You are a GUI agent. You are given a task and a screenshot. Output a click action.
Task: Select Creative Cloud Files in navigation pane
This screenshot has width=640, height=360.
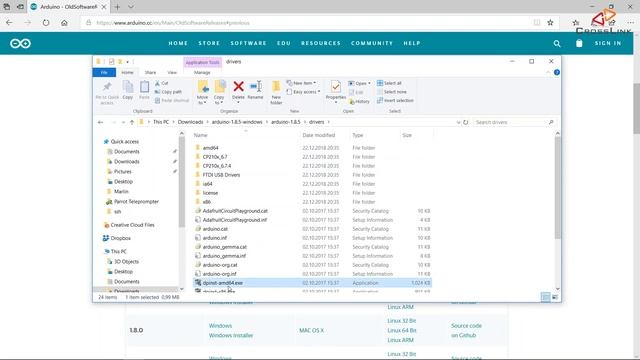click(132, 225)
